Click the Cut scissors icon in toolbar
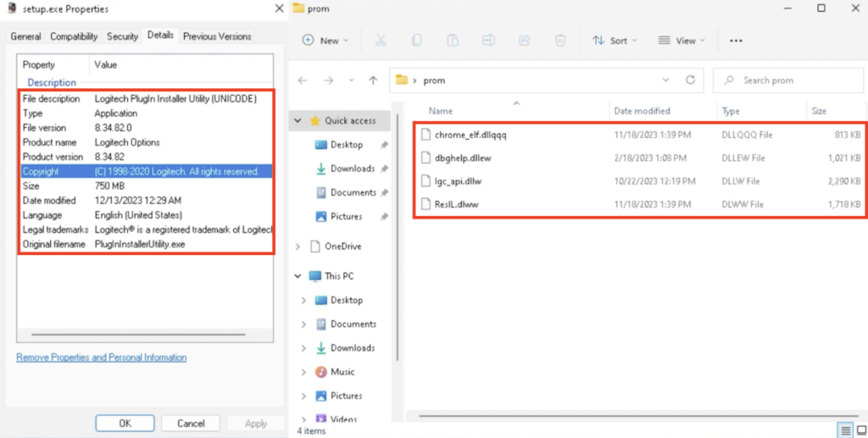This screenshot has width=868, height=438. click(x=381, y=41)
